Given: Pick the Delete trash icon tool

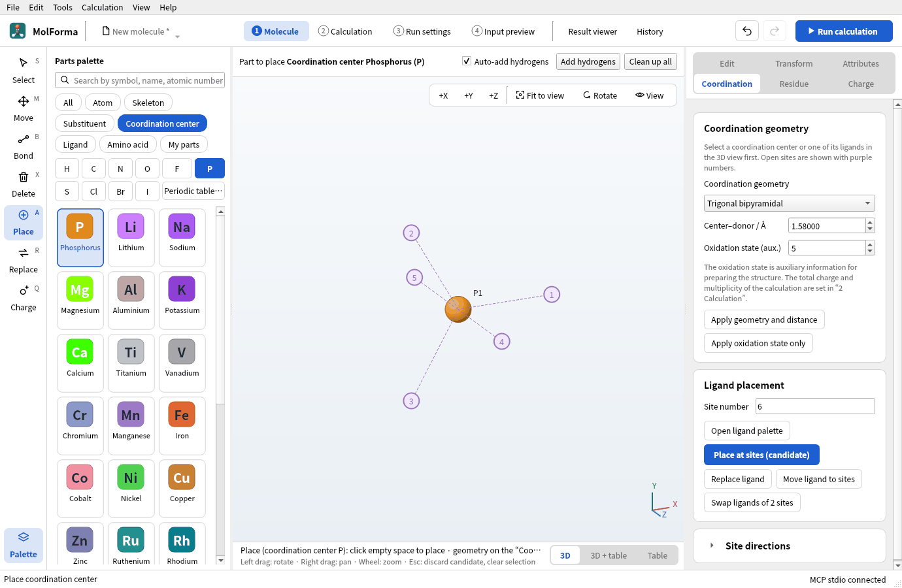Looking at the screenshot, I should pos(24,177).
